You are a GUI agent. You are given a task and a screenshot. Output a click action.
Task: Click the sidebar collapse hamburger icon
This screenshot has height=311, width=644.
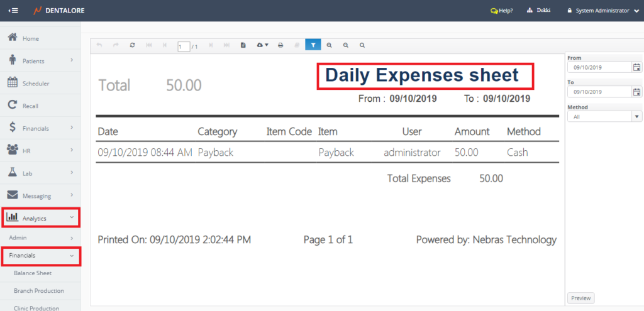[x=13, y=11]
